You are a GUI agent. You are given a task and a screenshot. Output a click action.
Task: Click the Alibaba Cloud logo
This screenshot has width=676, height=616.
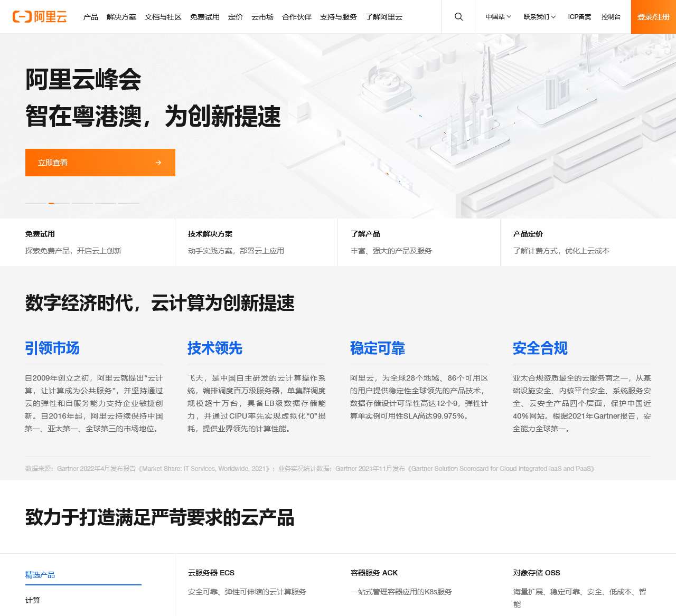tap(40, 17)
